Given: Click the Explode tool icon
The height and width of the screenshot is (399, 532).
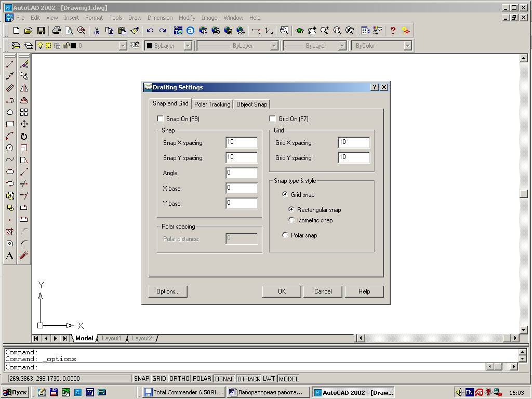Looking at the screenshot, I should (x=24, y=256).
